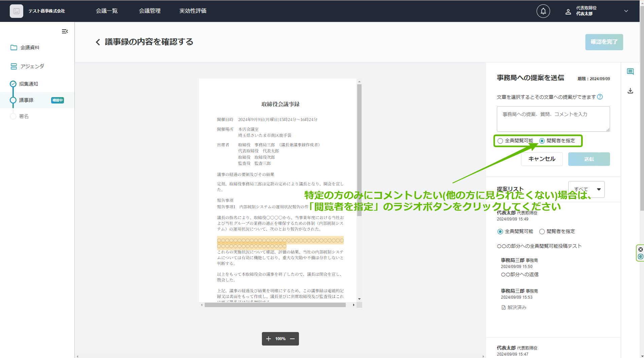The width and height of the screenshot is (644, 358).
Task: Zoom out with the minus icon
Action: (x=292, y=339)
